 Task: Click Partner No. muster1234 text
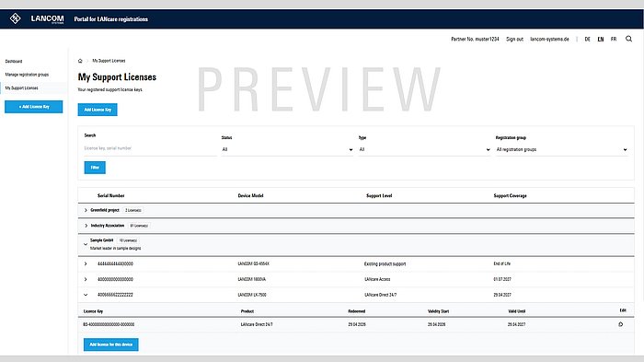pos(475,39)
